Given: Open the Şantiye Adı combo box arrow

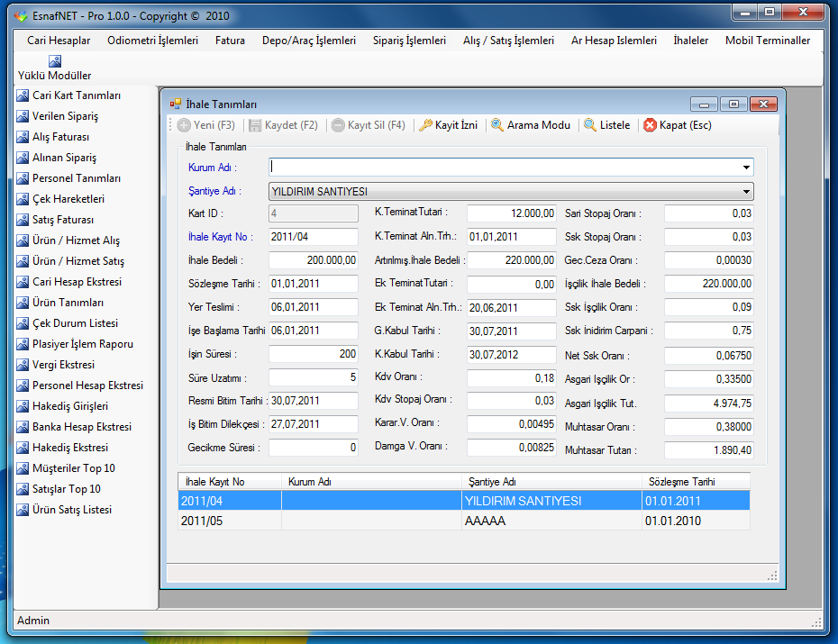Looking at the screenshot, I should [x=746, y=192].
